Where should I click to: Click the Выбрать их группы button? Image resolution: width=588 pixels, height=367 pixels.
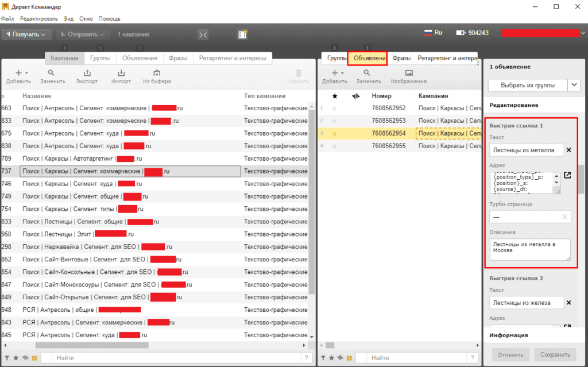[527, 85]
